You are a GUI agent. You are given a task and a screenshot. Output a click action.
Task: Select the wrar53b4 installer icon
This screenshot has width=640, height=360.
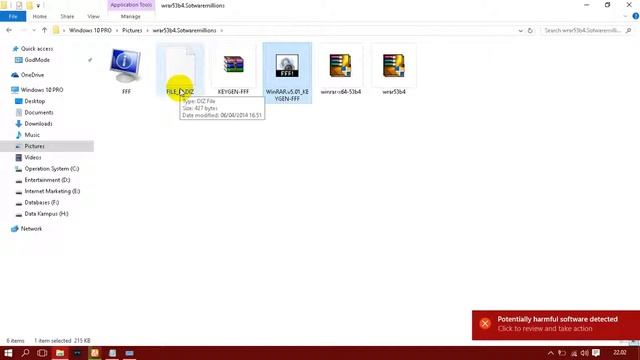point(394,65)
